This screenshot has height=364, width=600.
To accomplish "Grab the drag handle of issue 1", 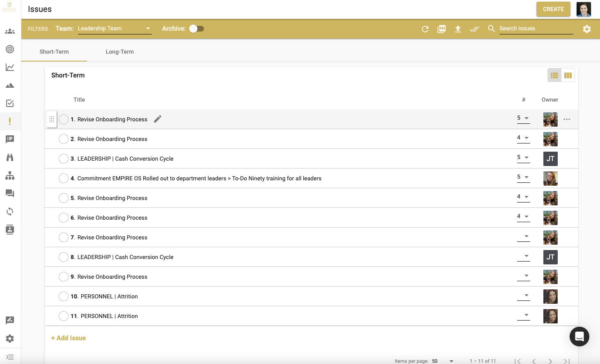I will (x=52, y=119).
